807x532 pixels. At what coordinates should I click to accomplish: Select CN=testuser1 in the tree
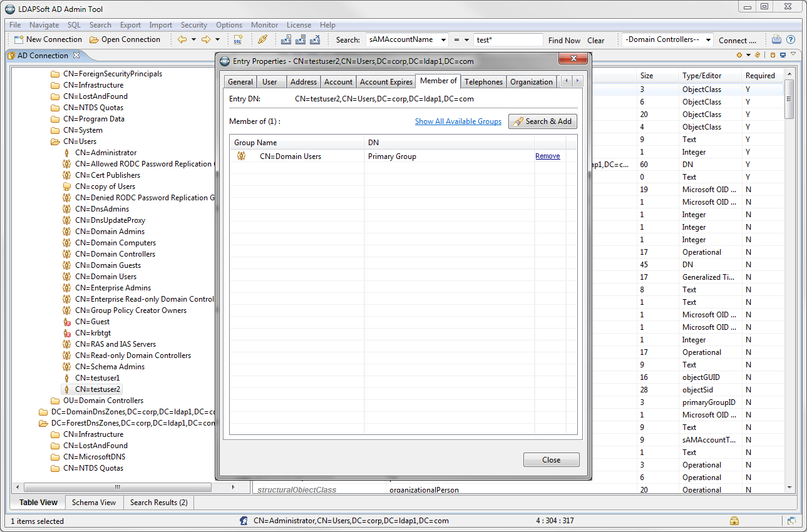coord(97,378)
